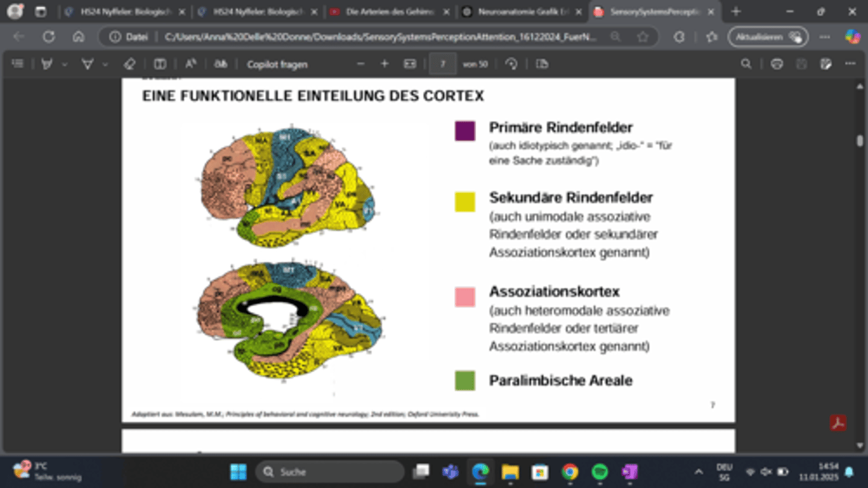Click green Paralimbische Areale color square
The width and height of the screenshot is (868, 488).
465,381
